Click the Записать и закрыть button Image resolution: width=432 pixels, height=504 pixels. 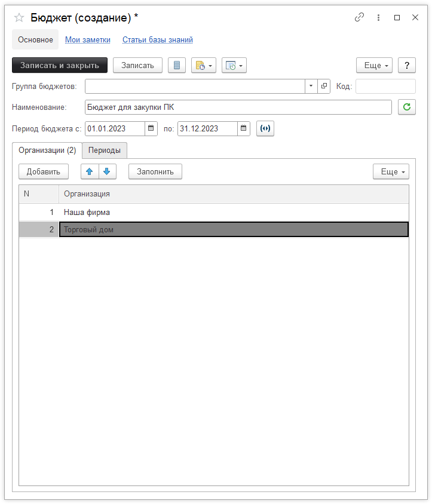60,66
